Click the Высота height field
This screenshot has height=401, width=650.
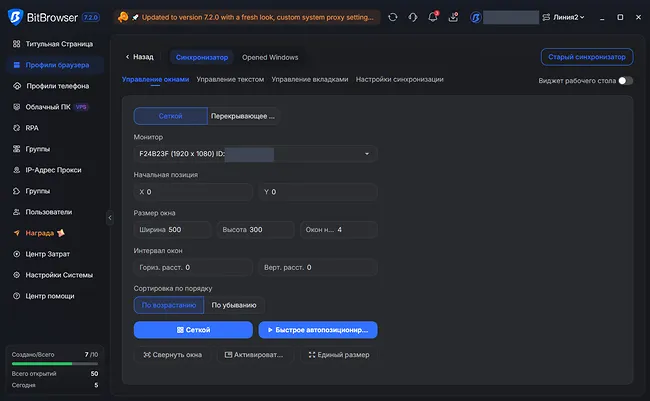point(255,230)
